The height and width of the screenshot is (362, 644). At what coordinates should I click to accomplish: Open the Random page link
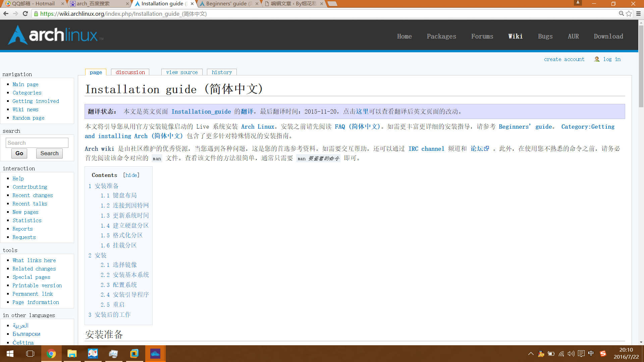29,118
